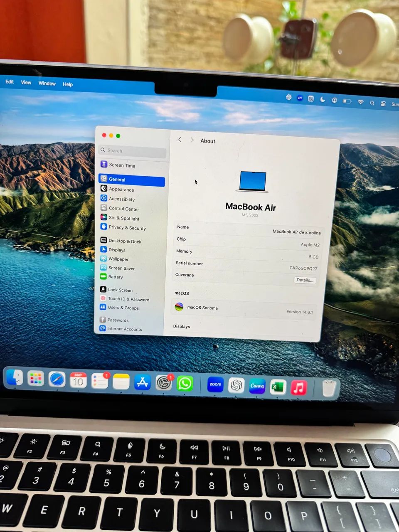Open Canva from the Dock
This screenshot has width=399, height=532.
tap(257, 387)
